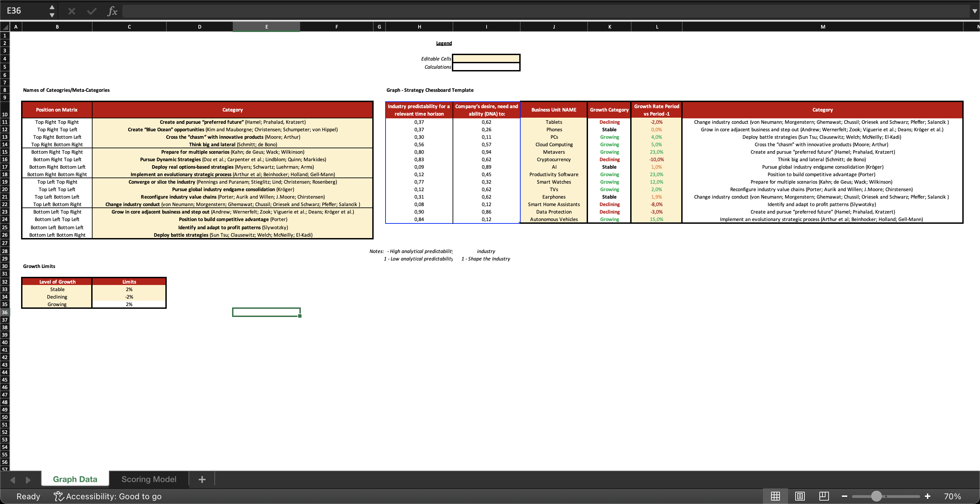Switch to the Graph Data sheet tab
Screen dimensions: 980x504
(x=75, y=479)
